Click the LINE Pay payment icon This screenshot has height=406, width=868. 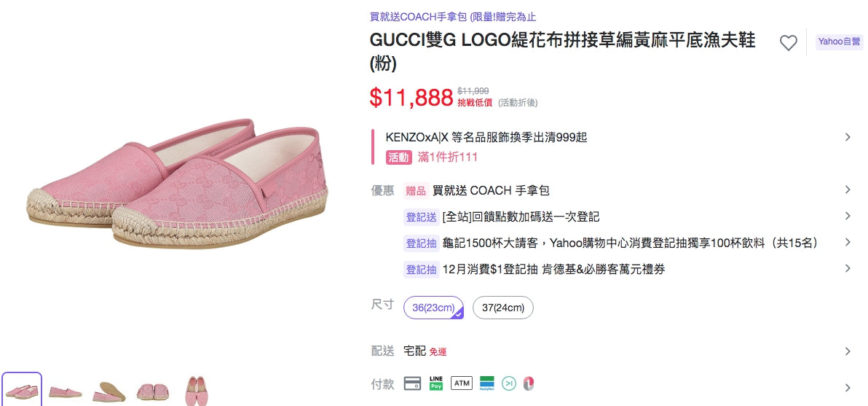click(436, 383)
